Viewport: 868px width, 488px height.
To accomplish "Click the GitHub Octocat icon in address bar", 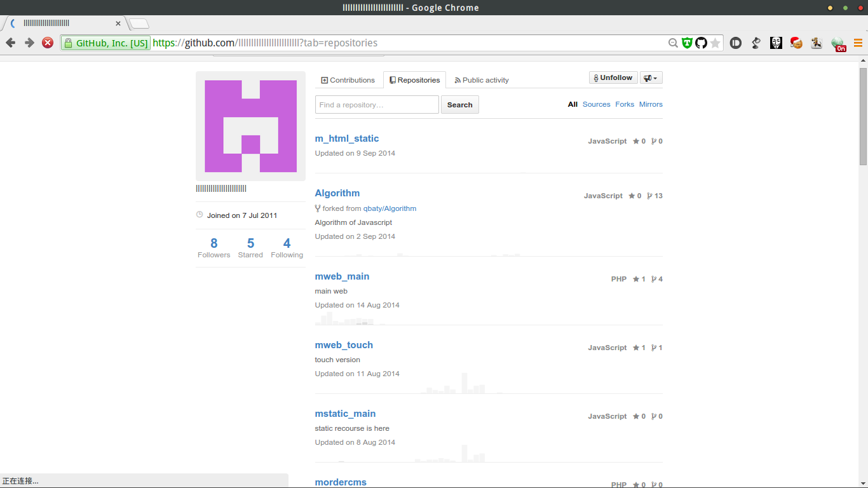I will coord(701,43).
